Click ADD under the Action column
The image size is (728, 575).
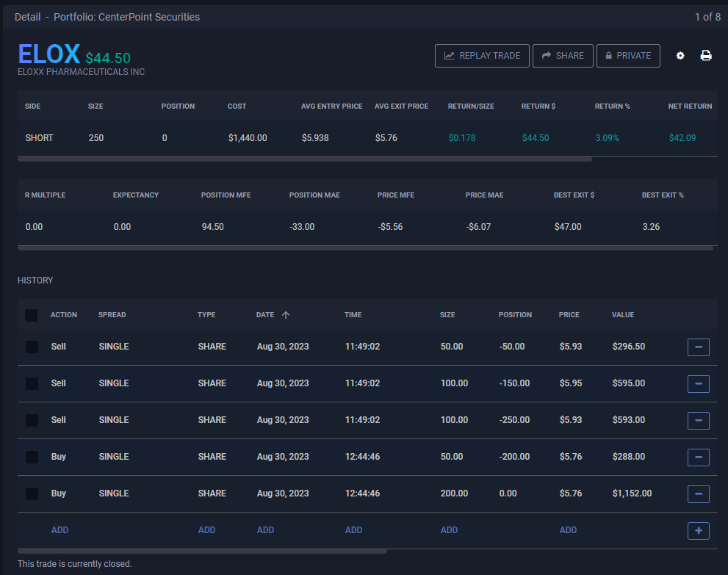(60, 530)
